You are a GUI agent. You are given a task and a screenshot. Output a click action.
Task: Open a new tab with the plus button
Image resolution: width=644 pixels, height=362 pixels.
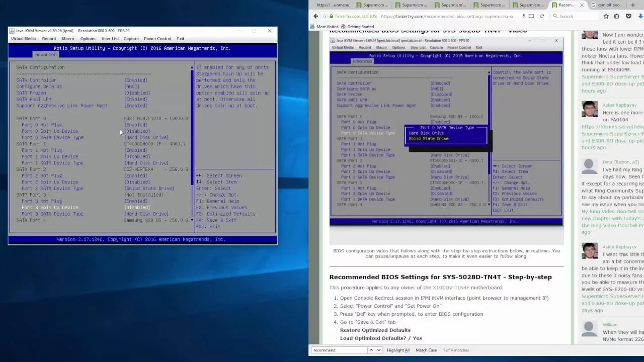(633, 5)
